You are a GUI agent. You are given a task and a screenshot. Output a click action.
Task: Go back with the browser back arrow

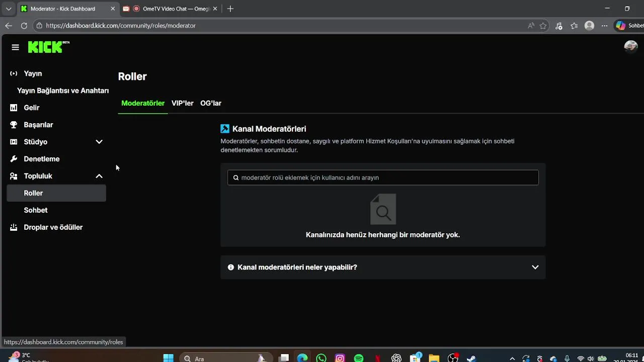pyautogui.click(x=9, y=26)
